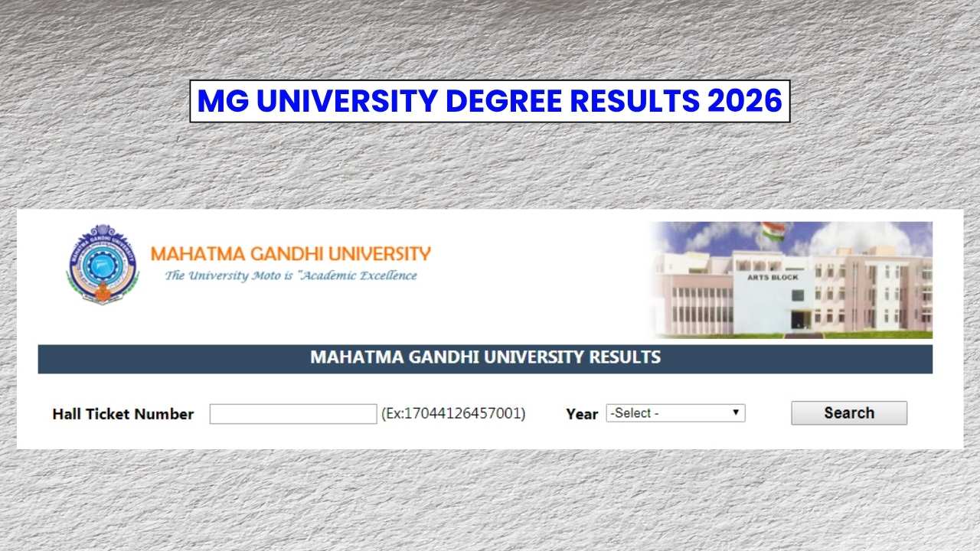This screenshot has width=980, height=551.
Task: Click the Arts Block campus building photo
Action: click(x=792, y=280)
